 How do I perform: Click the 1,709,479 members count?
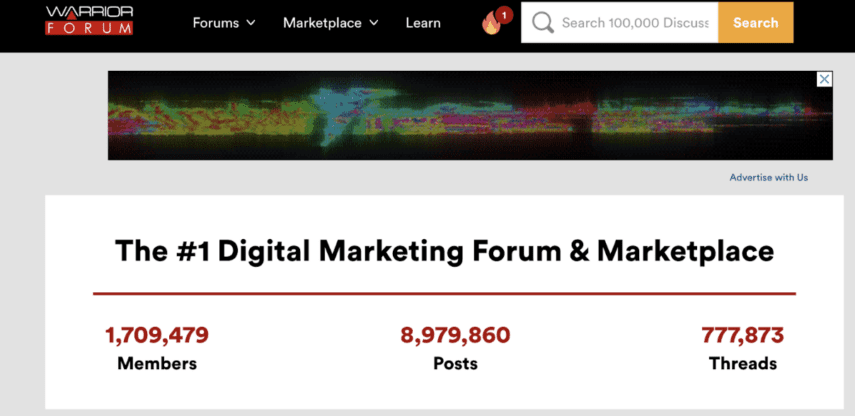[x=157, y=335]
